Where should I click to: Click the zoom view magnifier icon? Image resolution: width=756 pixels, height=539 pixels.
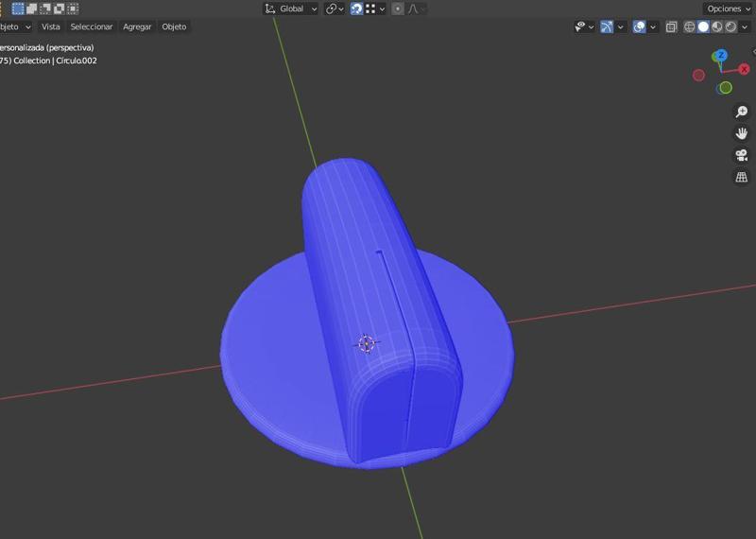pyautogui.click(x=742, y=112)
